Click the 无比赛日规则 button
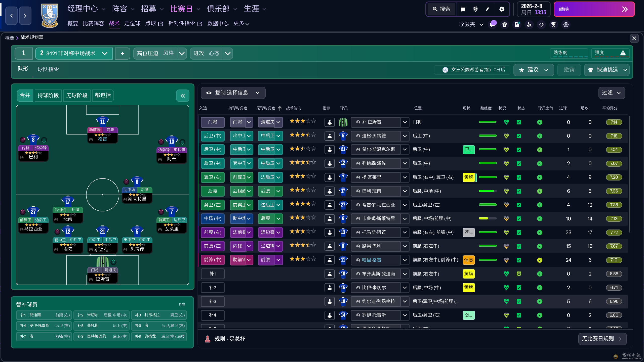 (x=602, y=339)
